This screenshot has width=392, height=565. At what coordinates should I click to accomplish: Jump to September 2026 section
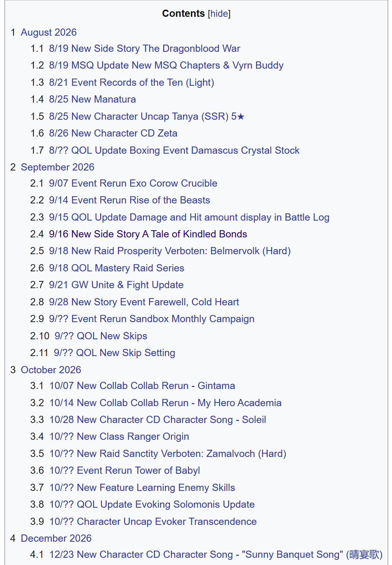(58, 167)
